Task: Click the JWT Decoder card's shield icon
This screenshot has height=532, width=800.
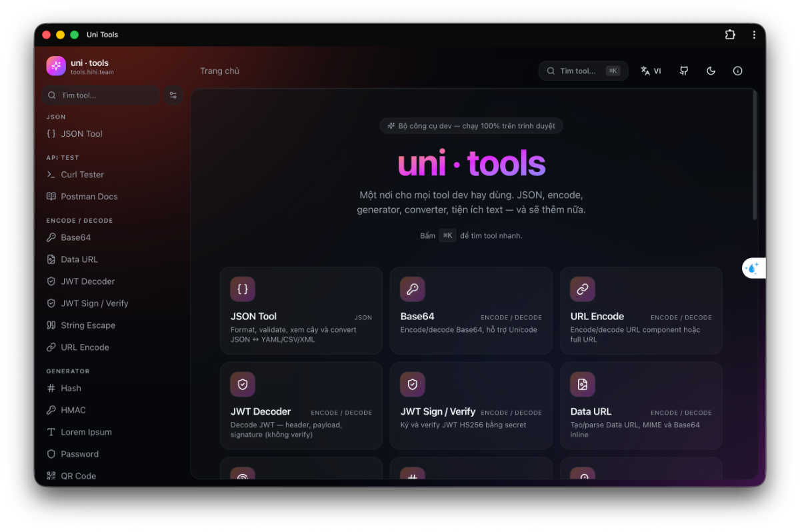Action: pos(243,385)
